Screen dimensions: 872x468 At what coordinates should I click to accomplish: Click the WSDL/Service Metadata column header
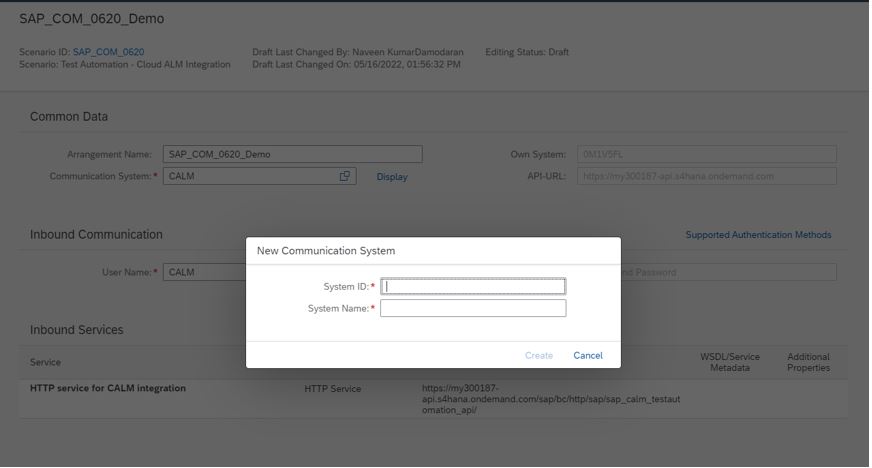[730, 362]
